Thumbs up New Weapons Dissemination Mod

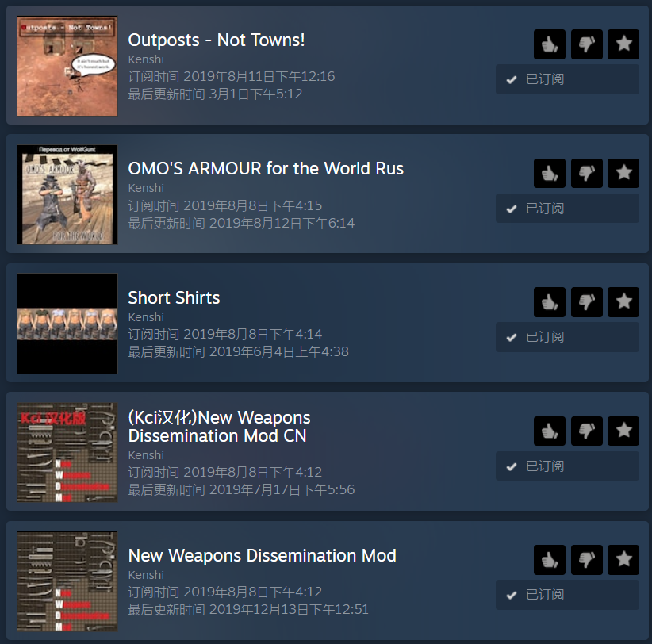click(550, 560)
